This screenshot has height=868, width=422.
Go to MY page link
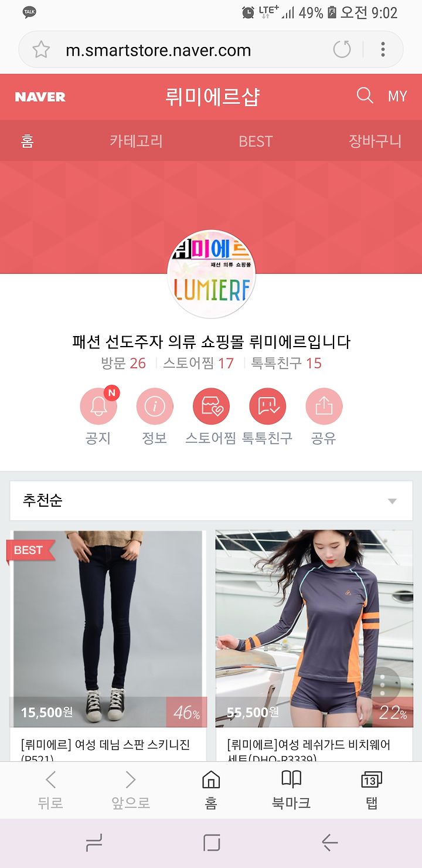click(397, 96)
